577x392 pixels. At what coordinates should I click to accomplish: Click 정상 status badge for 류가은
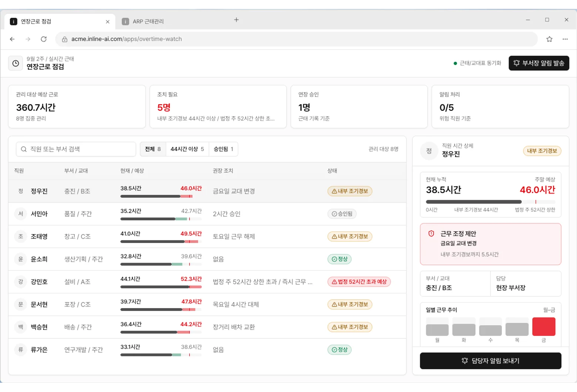point(339,349)
